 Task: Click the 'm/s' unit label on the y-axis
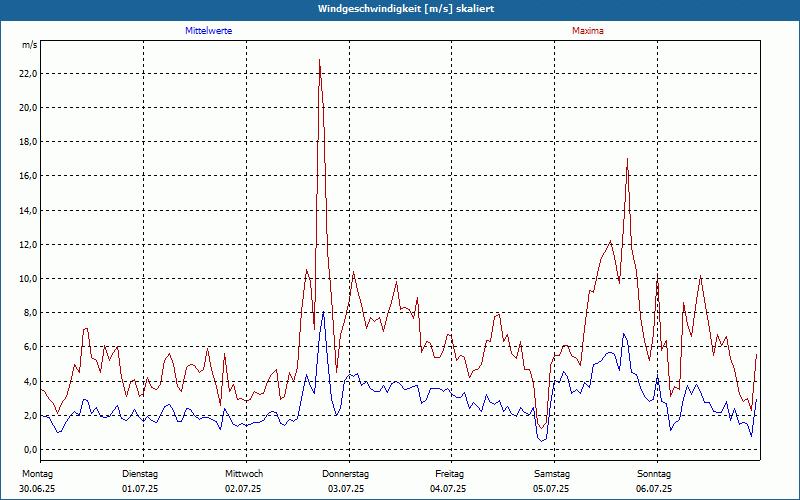pyautogui.click(x=30, y=45)
